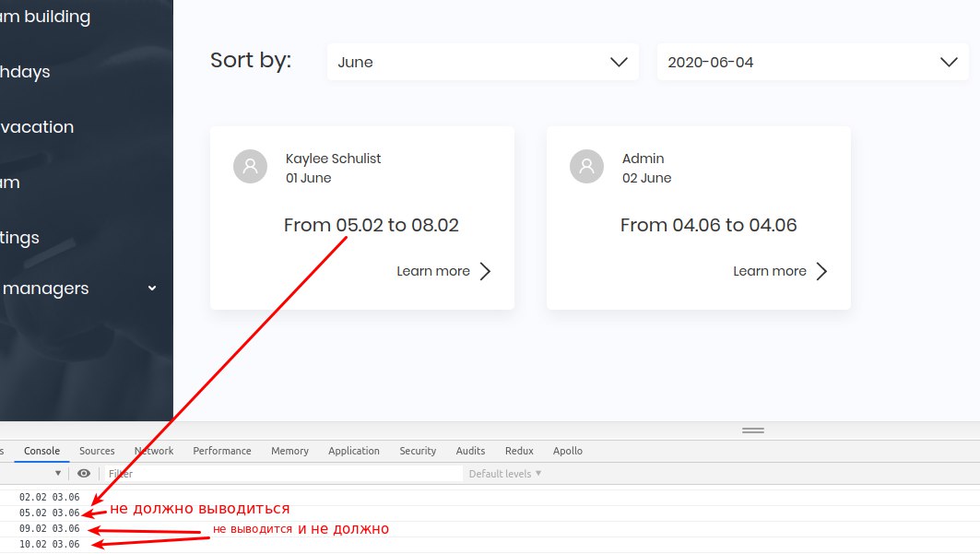The width and height of the screenshot is (980, 554).
Task: Open the 2020-06-04 date dropdown
Action: point(812,62)
